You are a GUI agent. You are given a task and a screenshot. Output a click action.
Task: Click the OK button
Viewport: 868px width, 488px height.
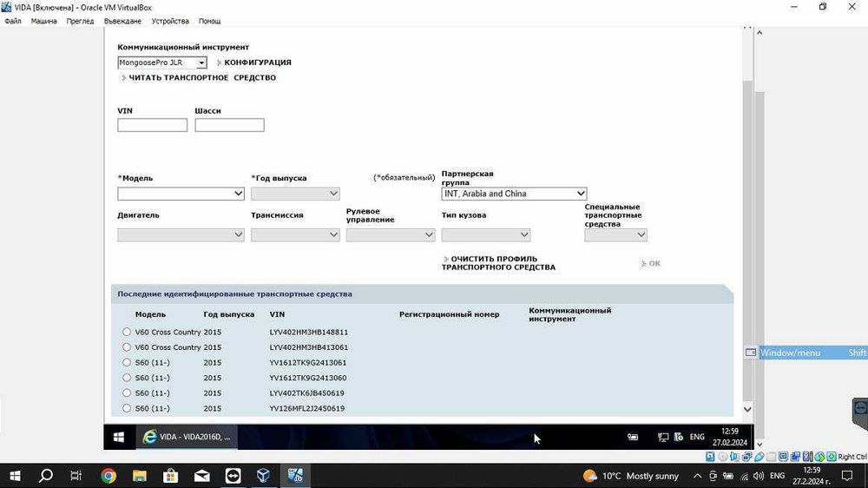pos(654,264)
